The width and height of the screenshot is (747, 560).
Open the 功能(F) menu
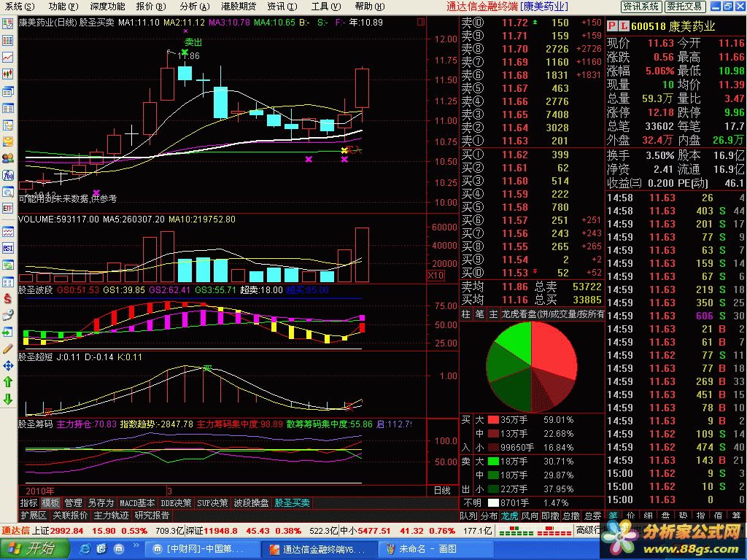(63, 6)
